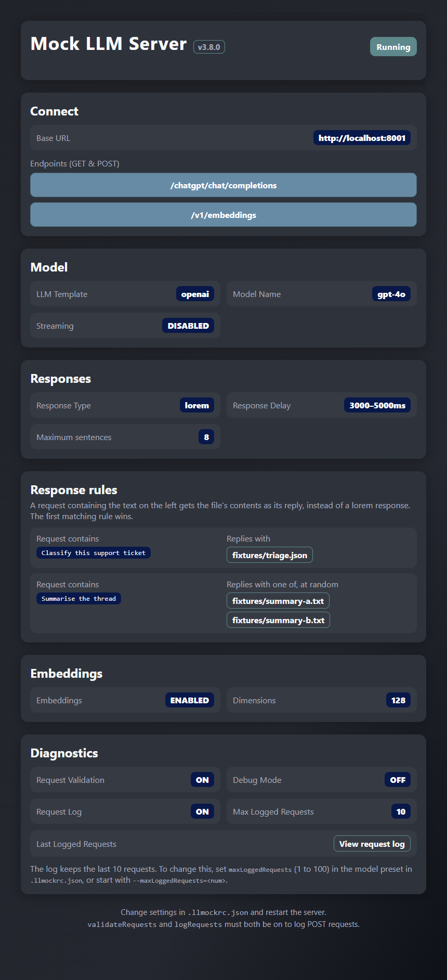Click the /v1/embeddings endpoint button
This screenshot has width=447, height=980.
[x=223, y=215]
